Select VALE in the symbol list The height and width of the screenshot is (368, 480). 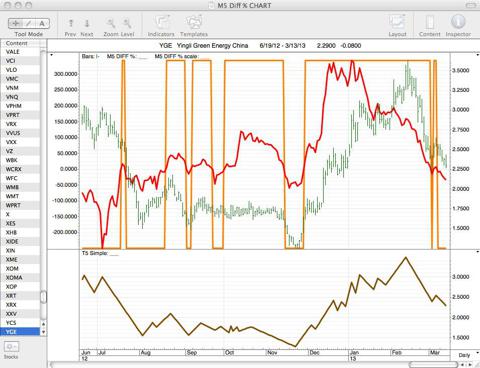pyautogui.click(x=20, y=52)
